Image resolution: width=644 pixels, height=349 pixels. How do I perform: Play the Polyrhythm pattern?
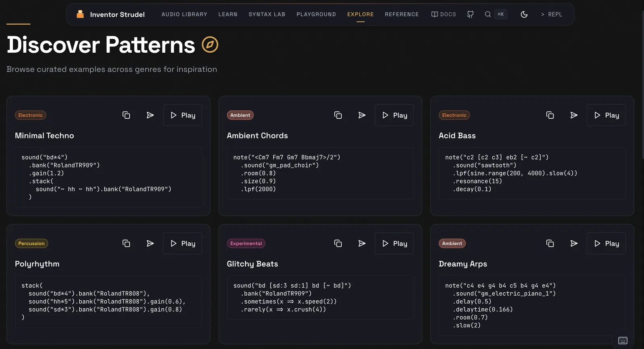182,244
